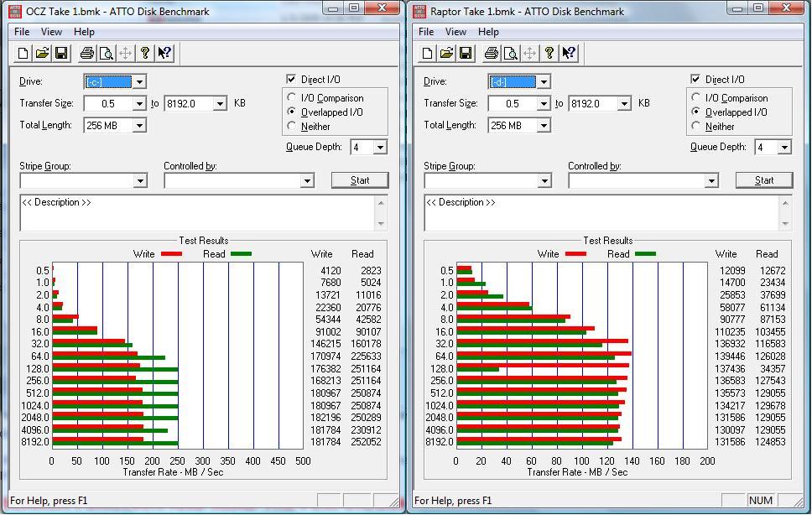Open View menu in OCZ window
812x515 pixels.
pyautogui.click(x=51, y=32)
